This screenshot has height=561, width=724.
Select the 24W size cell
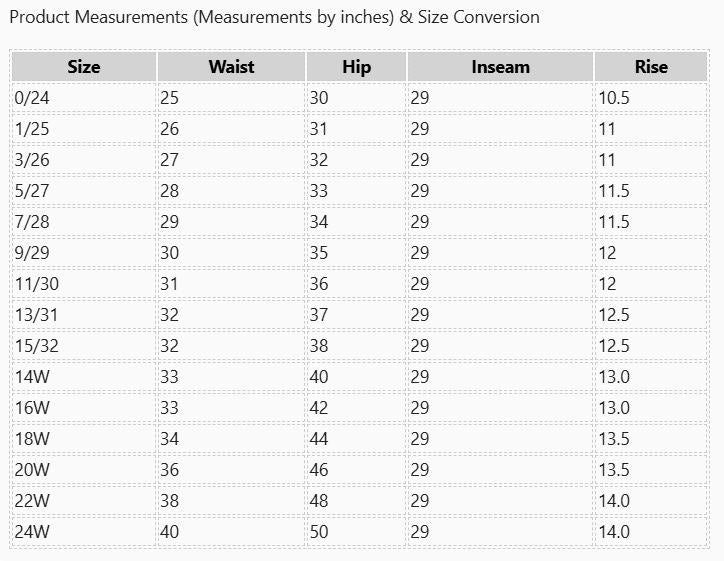pos(84,532)
